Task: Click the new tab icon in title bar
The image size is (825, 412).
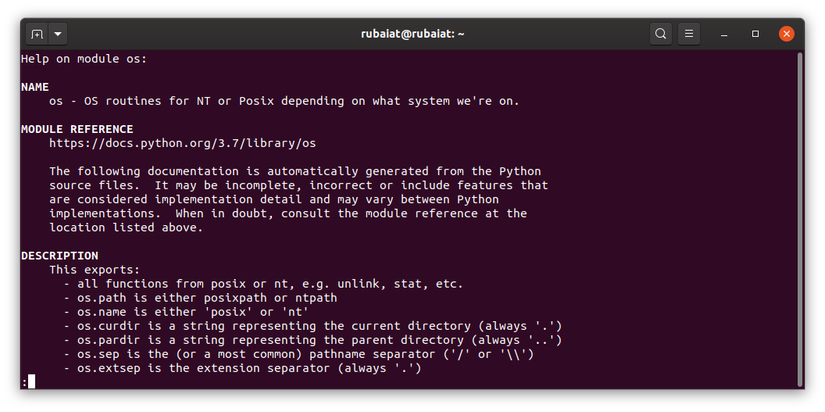Action: [37, 33]
